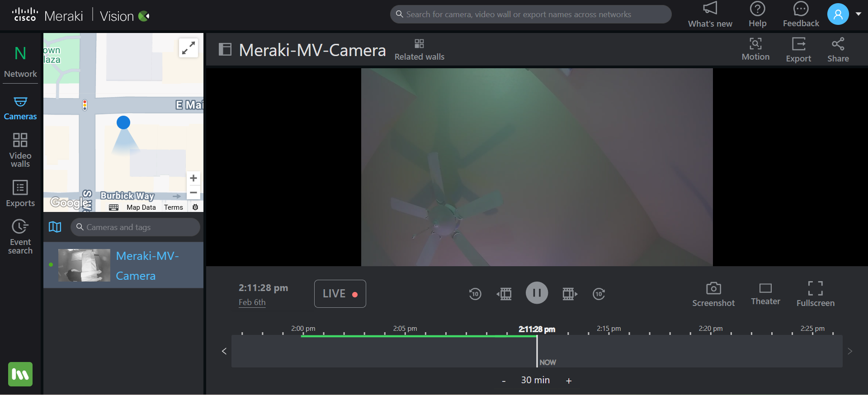
Task: Switch to LIVE view
Action: (x=340, y=294)
